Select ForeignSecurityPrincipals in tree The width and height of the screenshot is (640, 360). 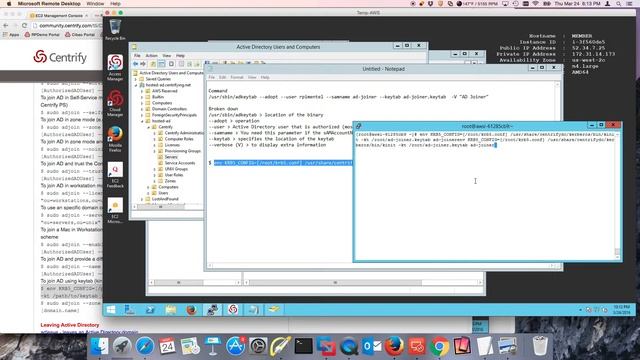173,115
